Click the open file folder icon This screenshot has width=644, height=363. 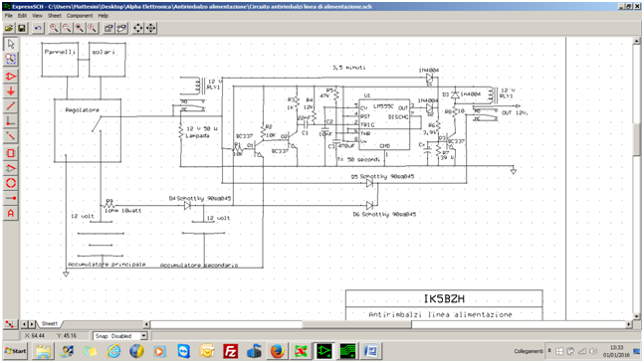pyautogui.click(x=9, y=28)
